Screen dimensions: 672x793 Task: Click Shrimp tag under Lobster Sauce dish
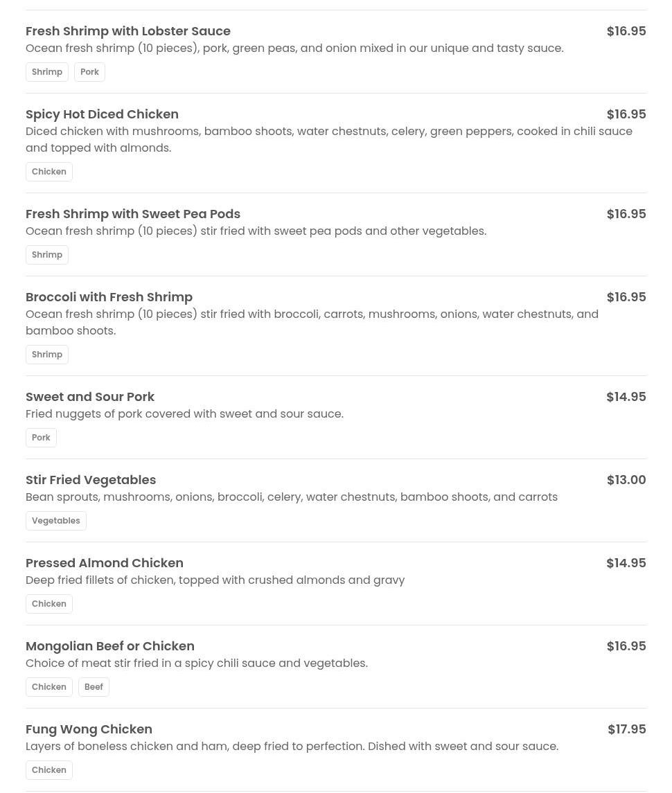click(47, 72)
